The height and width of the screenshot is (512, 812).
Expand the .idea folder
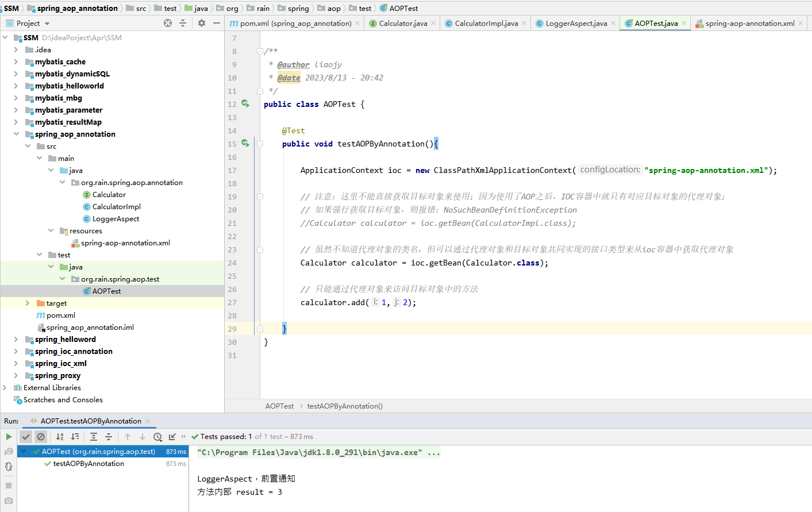pos(16,50)
